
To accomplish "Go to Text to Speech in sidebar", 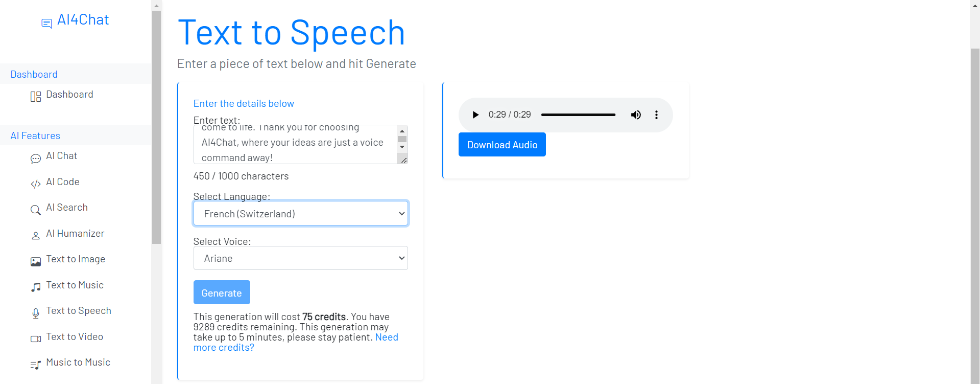I will (x=79, y=311).
